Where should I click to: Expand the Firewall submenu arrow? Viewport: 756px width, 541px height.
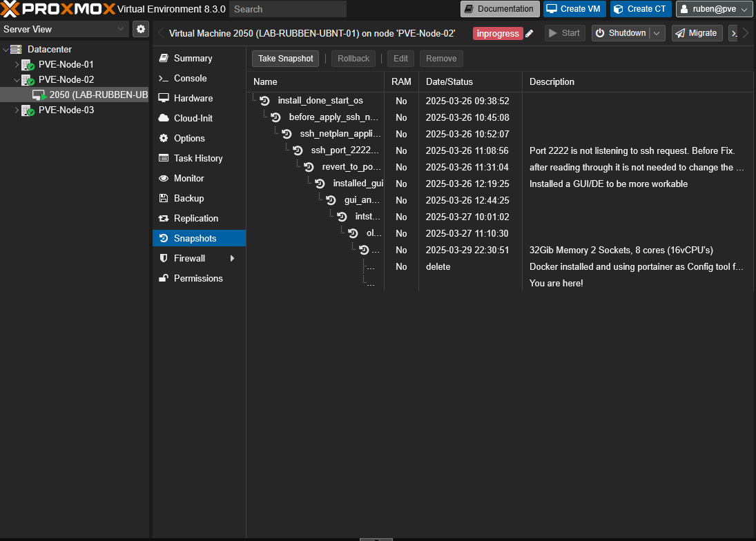(x=233, y=258)
